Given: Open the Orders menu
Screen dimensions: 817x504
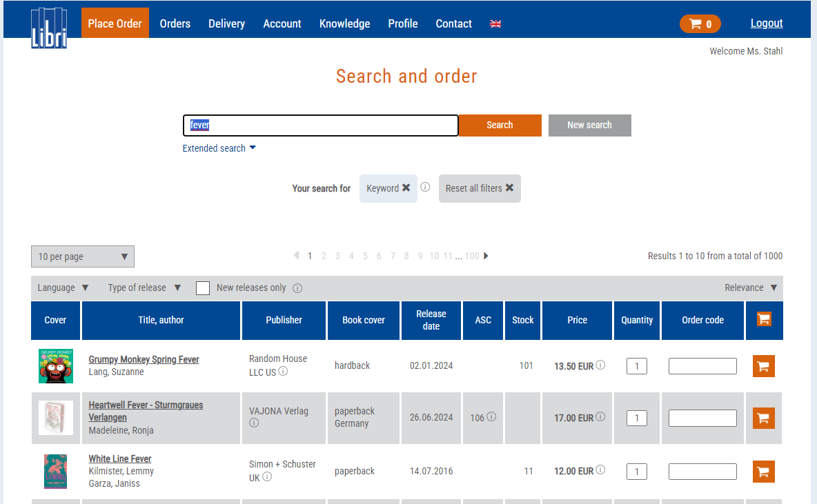Looking at the screenshot, I should [175, 23].
